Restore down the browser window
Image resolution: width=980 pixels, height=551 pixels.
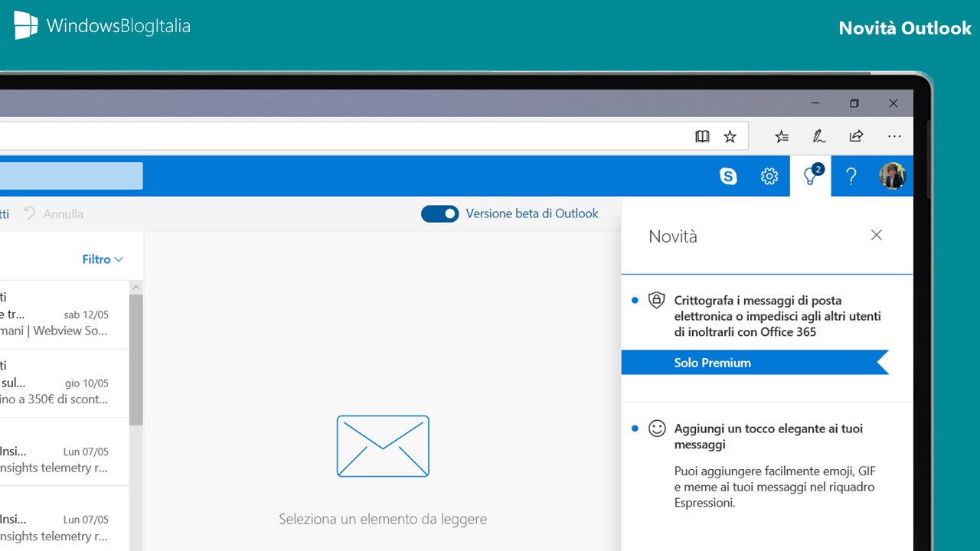[854, 103]
